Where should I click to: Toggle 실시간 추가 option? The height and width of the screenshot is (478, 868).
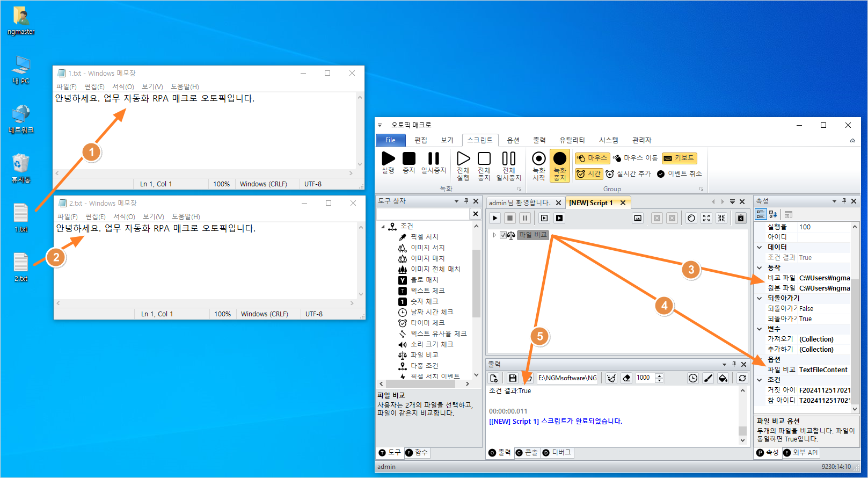(x=628, y=173)
